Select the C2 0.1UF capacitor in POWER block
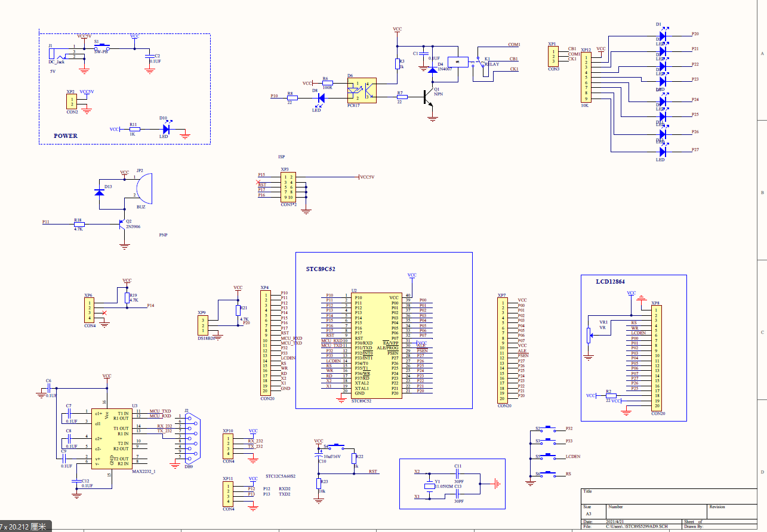This screenshot has height=532, width=767. point(149,56)
